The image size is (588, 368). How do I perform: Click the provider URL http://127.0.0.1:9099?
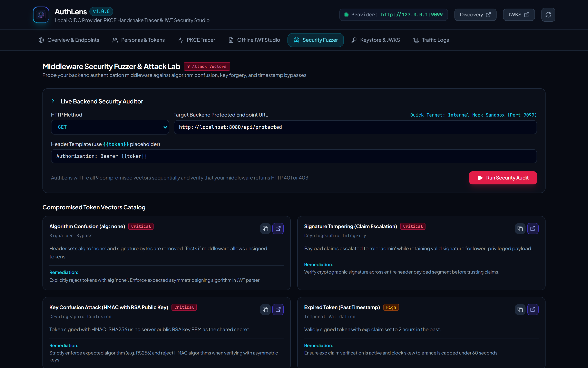pos(412,15)
